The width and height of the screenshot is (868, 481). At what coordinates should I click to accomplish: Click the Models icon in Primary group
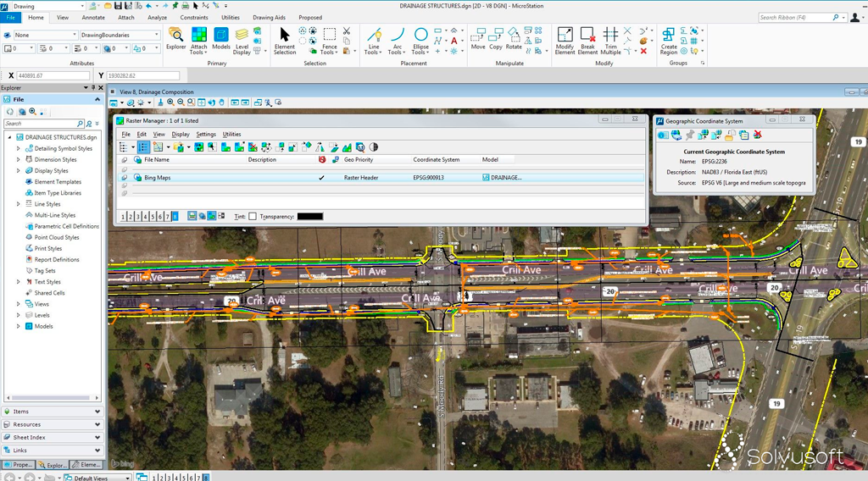tap(221, 39)
